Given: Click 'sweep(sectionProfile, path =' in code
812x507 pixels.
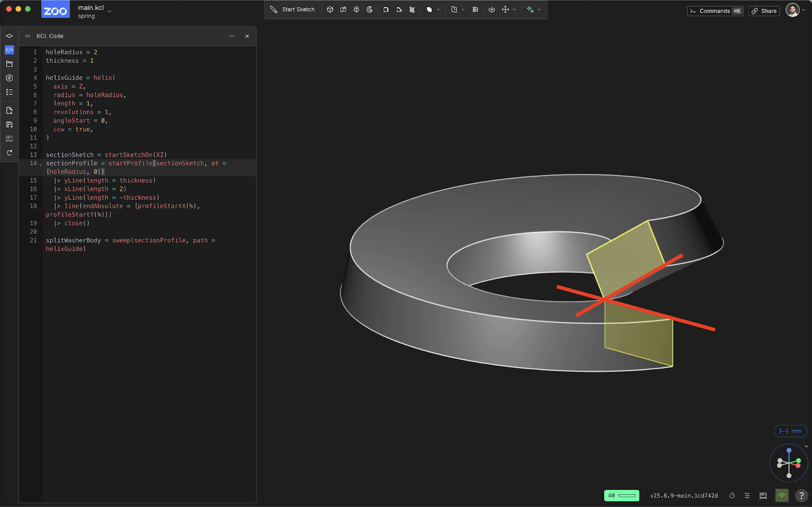Looking at the screenshot, I should 163,240.
